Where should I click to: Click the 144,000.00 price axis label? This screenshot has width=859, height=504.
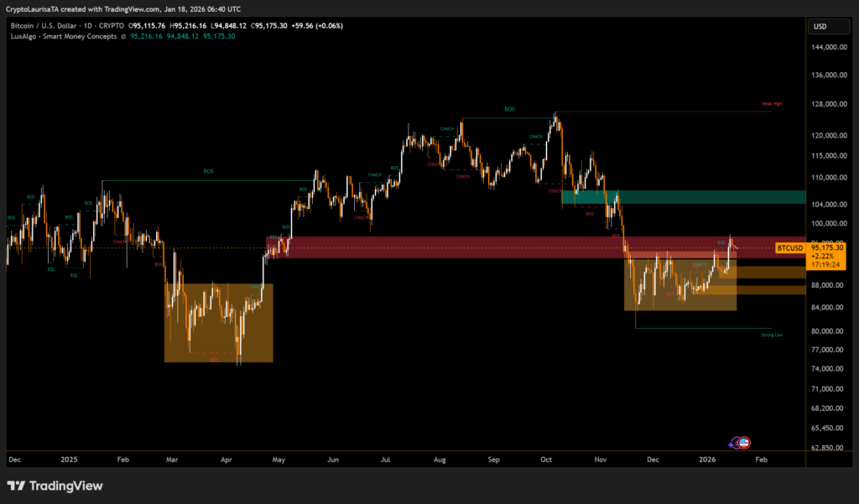[x=826, y=48]
